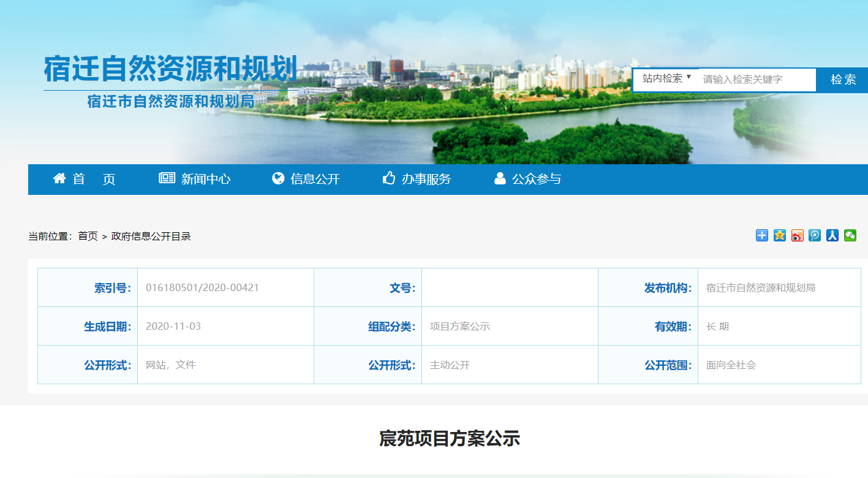Open the 站内检索 search scope dropdown
868x478 pixels.
(x=666, y=78)
